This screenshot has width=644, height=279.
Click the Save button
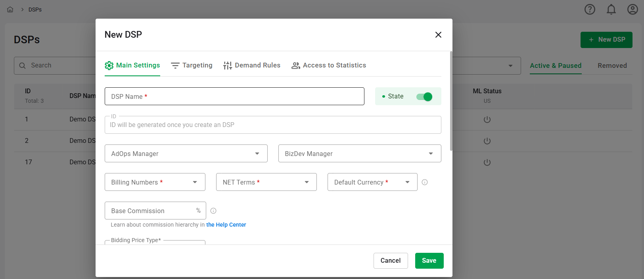[x=429, y=261]
